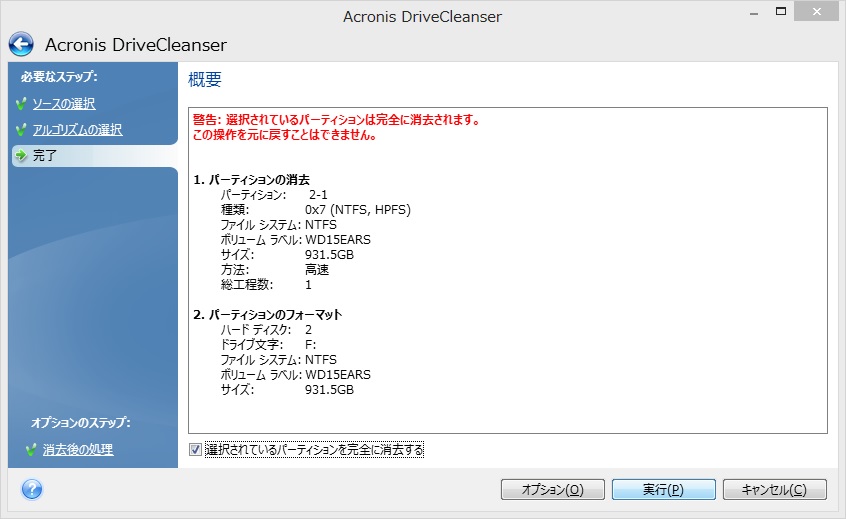Click partition value 2-1
This screenshot has height=519, width=846.
click(318, 195)
